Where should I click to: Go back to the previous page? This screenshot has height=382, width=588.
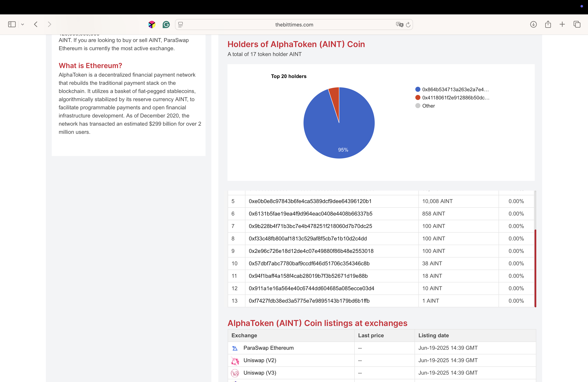click(36, 24)
